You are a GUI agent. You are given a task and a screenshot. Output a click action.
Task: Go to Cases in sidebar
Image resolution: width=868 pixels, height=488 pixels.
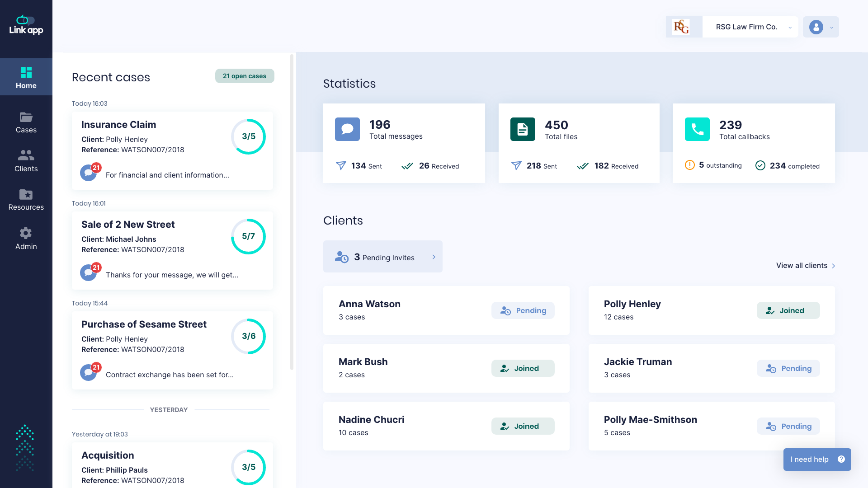(x=26, y=123)
